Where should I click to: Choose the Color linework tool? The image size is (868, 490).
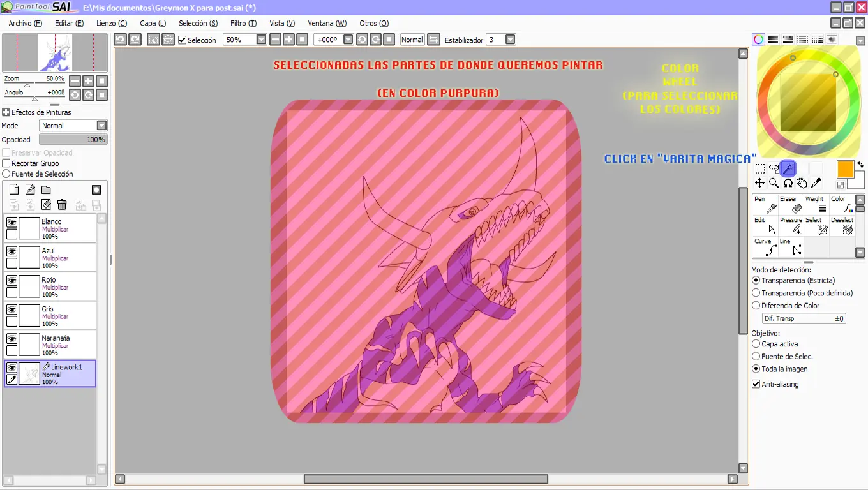point(842,204)
